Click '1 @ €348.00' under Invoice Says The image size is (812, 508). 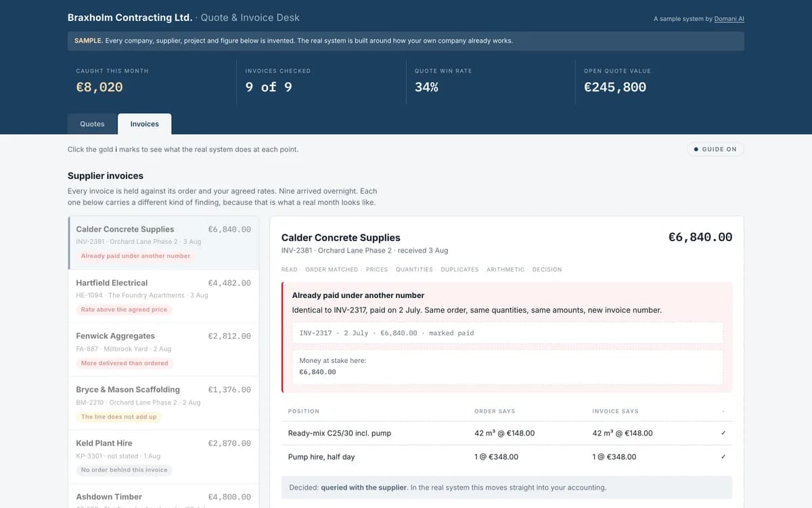tap(614, 457)
